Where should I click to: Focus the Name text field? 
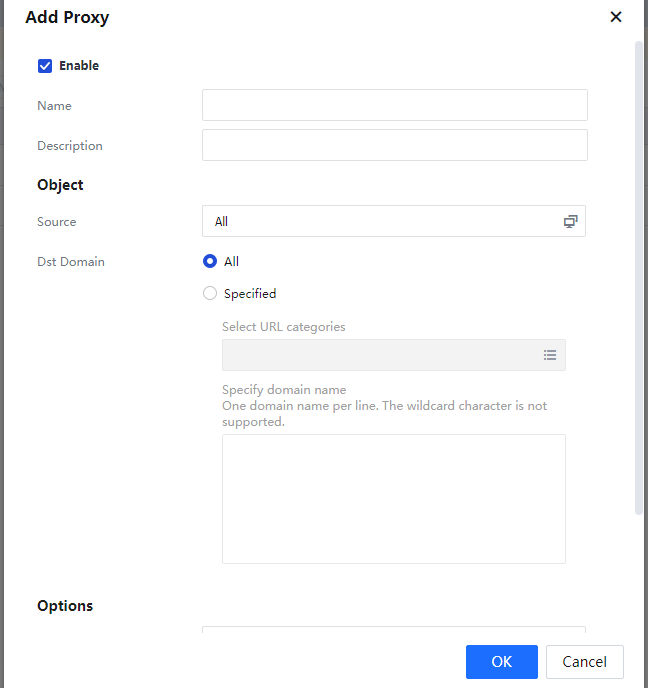click(x=394, y=106)
